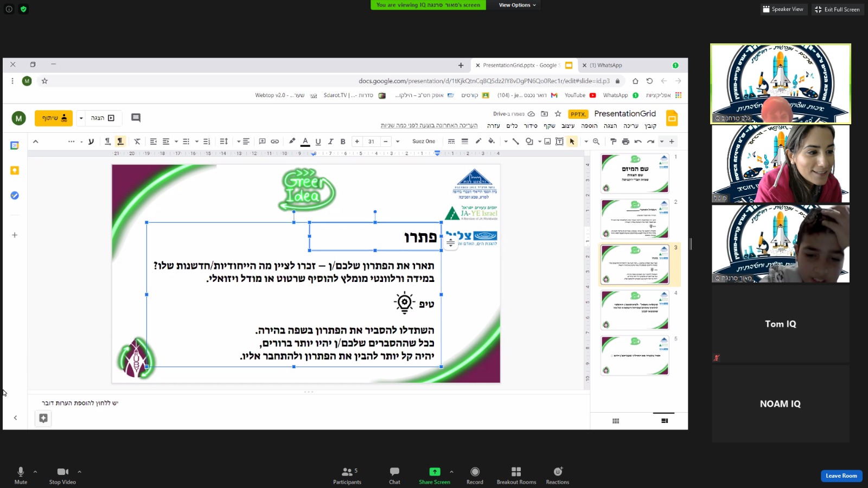Select slide 4 thumbnail in filmstrip

[x=635, y=310]
